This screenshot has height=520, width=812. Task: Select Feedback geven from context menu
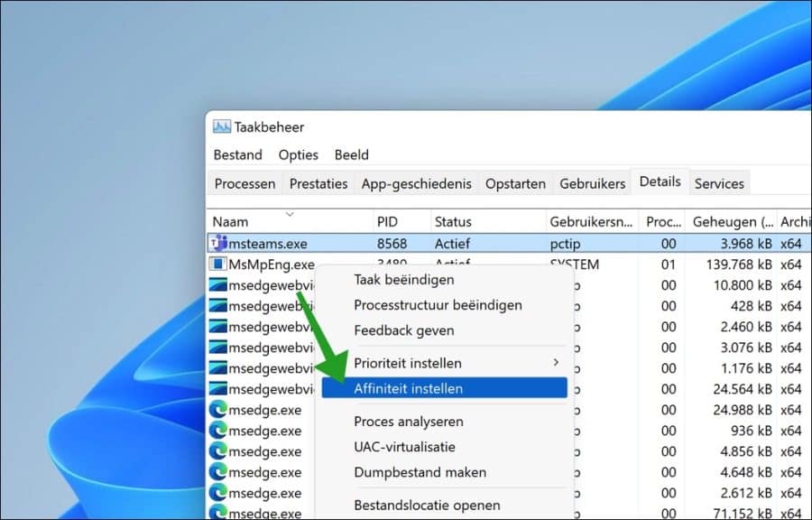(x=444, y=330)
